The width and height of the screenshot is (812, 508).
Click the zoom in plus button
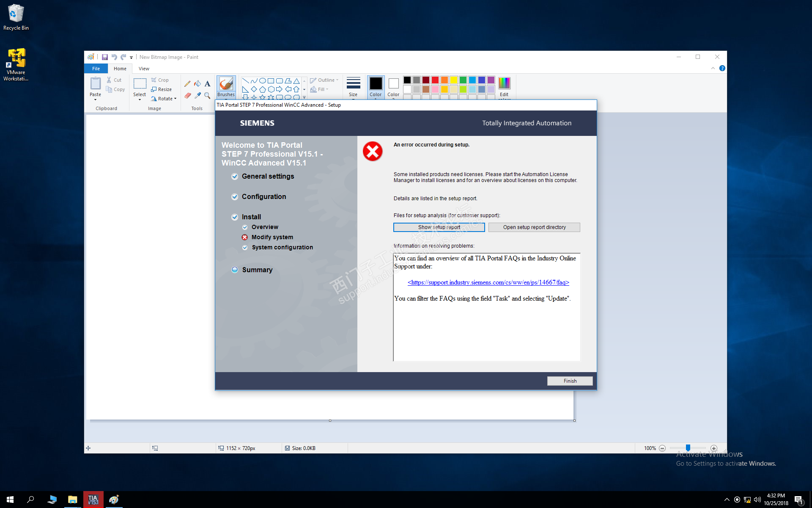(x=714, y=448)
